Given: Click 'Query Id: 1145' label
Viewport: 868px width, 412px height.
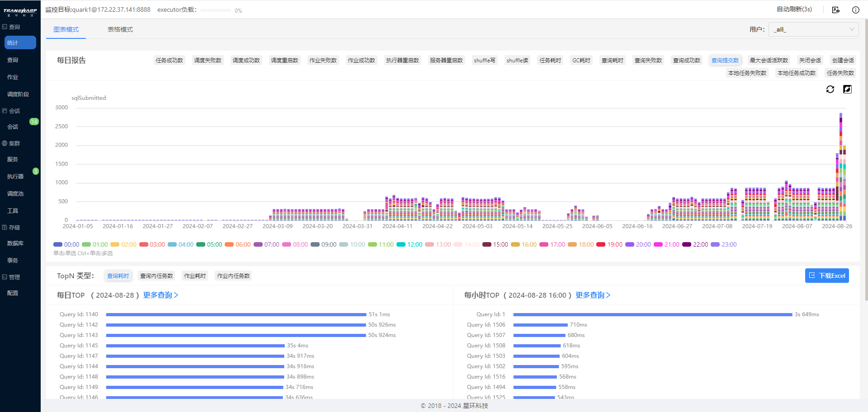Looking at the screenshot, I should point(79,346).
